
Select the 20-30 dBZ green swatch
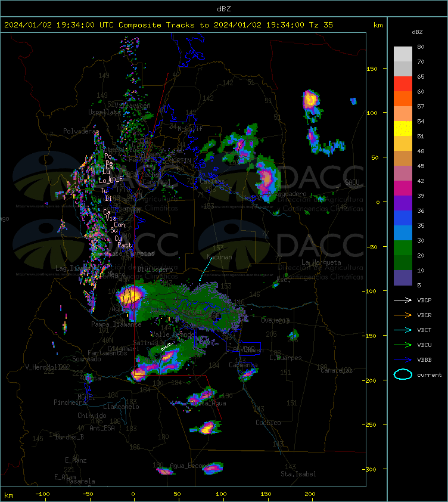403,247
